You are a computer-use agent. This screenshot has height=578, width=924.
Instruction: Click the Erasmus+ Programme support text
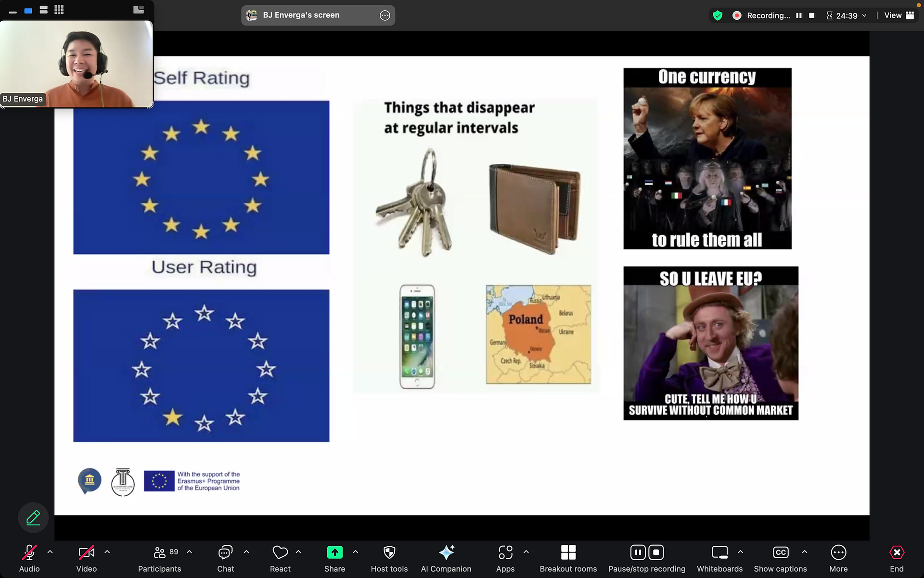[208, 481]
